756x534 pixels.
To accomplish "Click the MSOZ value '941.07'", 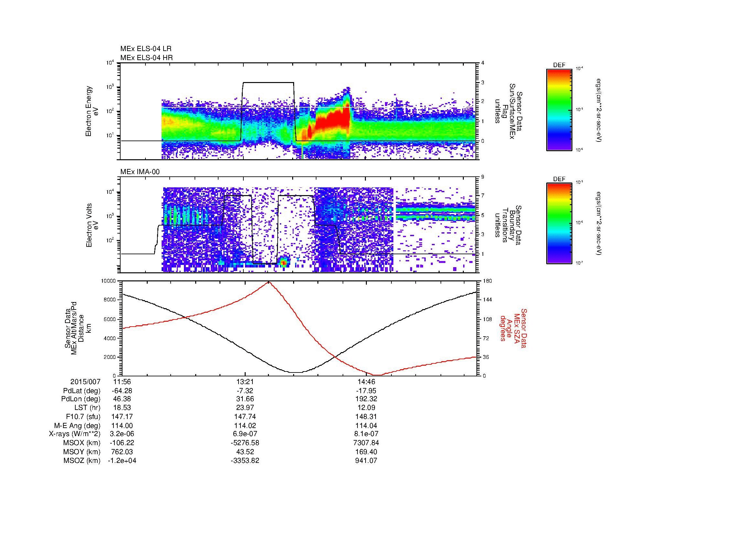I will pyautogui.click(x=366, y=461).
